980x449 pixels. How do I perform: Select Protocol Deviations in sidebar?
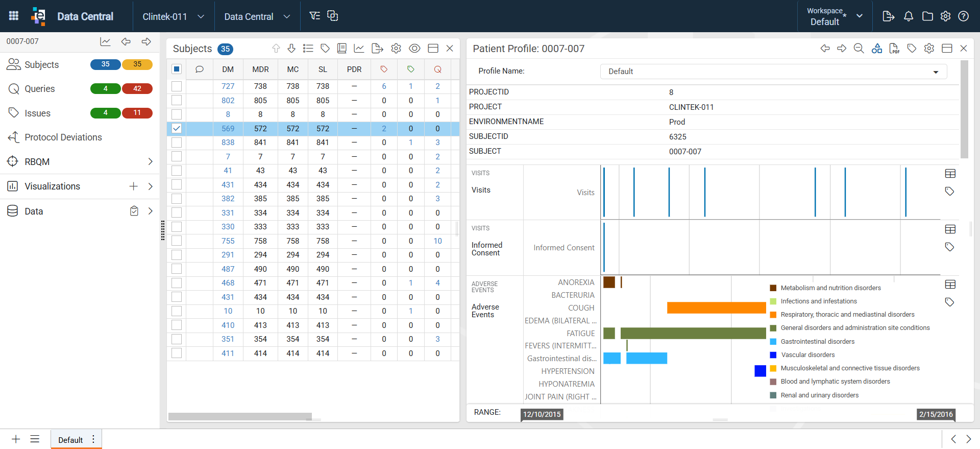[63, 137]
